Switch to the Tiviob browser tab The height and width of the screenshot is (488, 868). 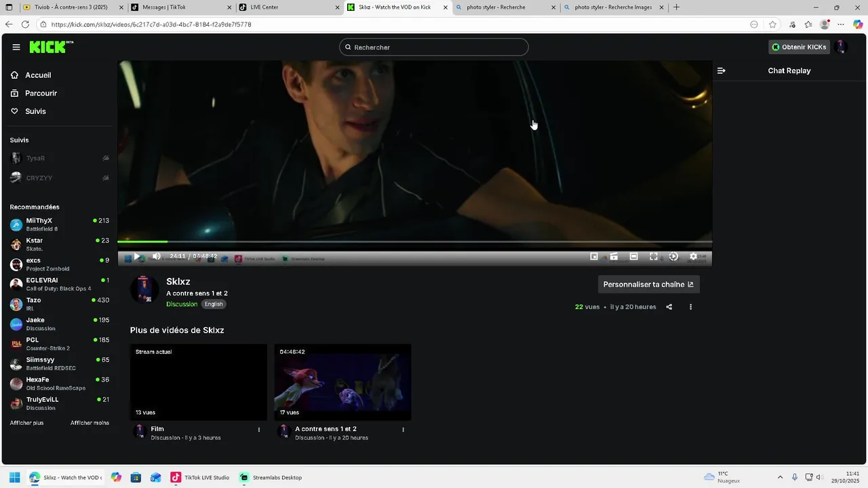pyautogui.click(x=71, y=7)
